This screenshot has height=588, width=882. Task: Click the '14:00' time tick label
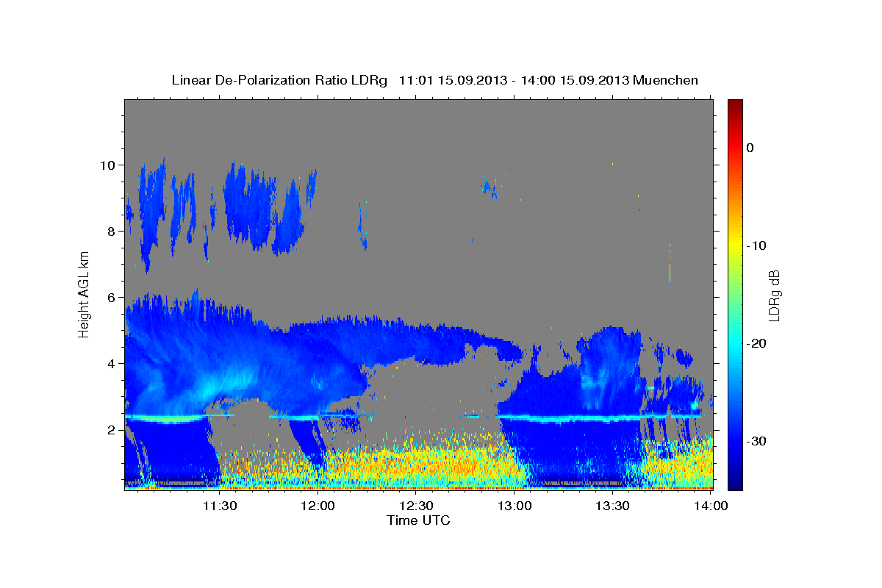[711, 506]
